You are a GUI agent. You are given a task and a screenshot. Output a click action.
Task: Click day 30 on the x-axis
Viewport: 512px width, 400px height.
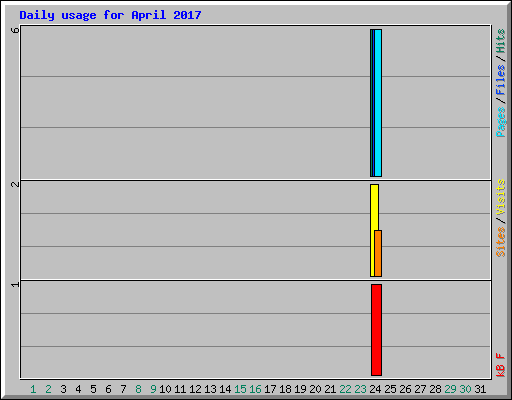point(465,389)
